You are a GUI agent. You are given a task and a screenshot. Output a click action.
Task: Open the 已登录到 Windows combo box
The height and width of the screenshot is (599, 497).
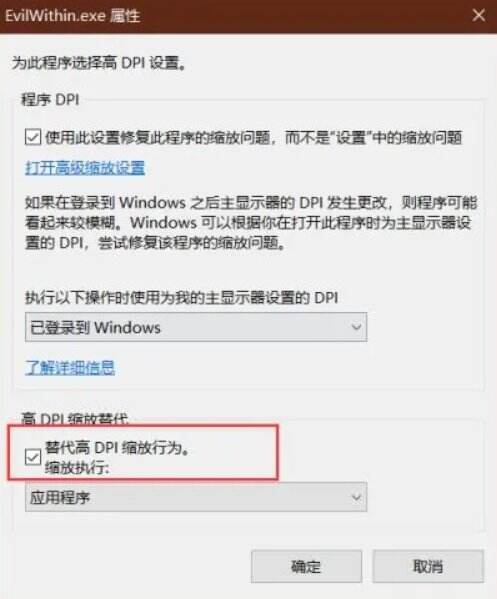196,327
